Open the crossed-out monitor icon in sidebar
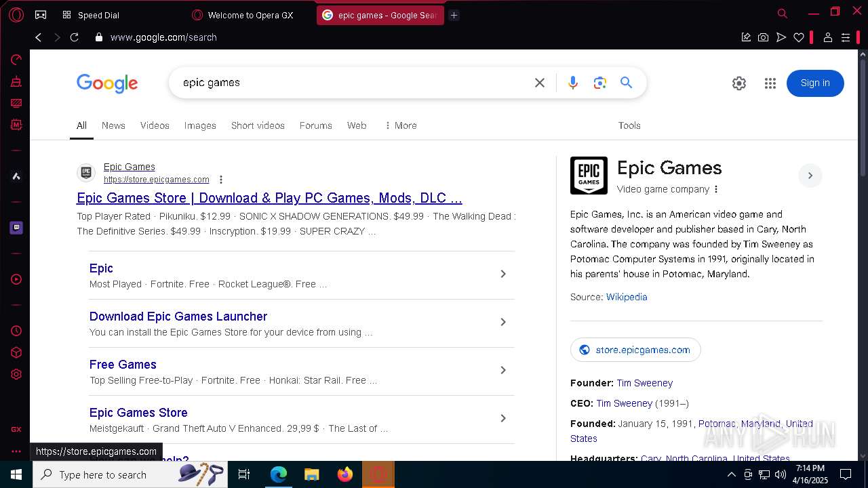The image size is (868, 488). pyautogui.click(x=16, y=103)
